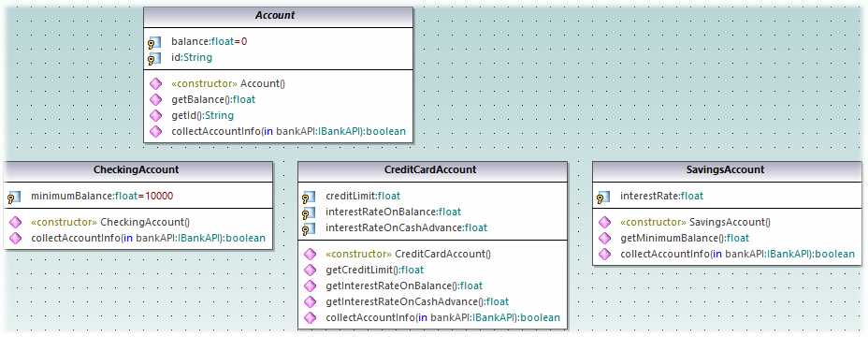
Task: Click collectAccountInfo operation in SavingsAccount
Action: [737, 254]
